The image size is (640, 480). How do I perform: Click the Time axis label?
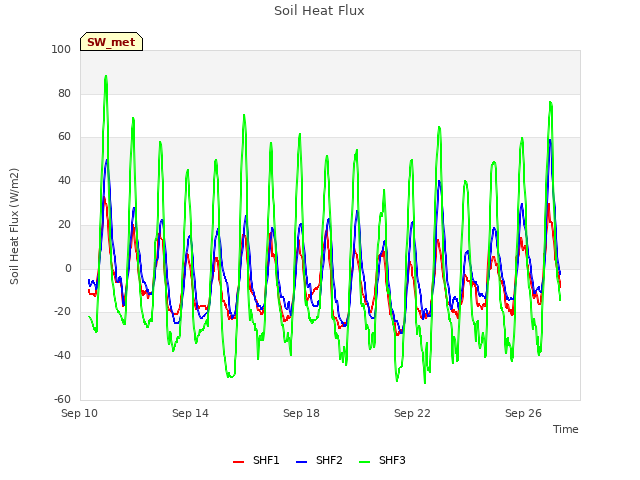(566, 429)
